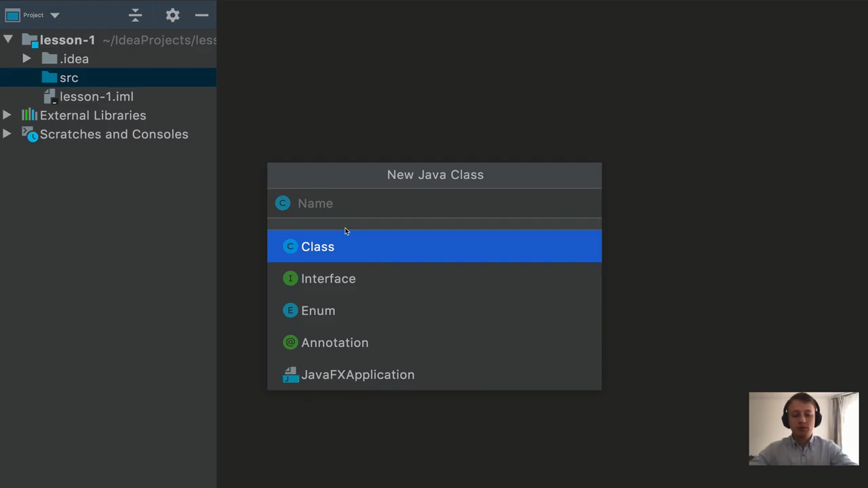Collapse all with the toolbar collapse icon
The height and width of the screenshot is (488, 868).
(135, 15)
